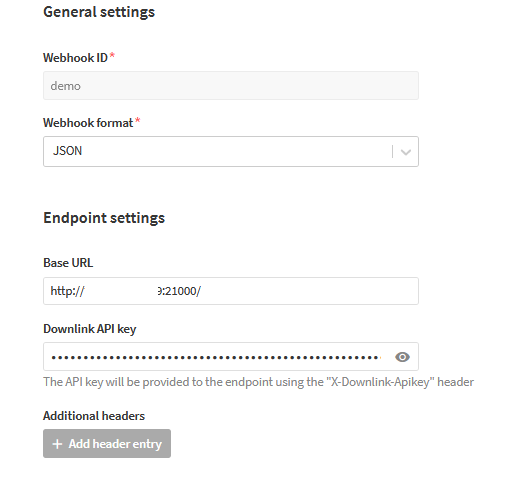This screenshot has height=478, width=512.
Task: Click the plus icon on Add header entry
Action: click(x=57, y=444)
